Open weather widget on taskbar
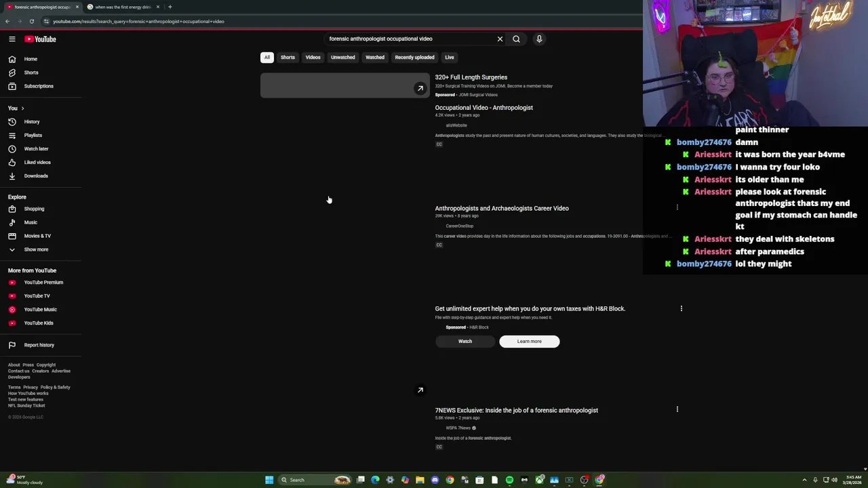 [25, 480]
